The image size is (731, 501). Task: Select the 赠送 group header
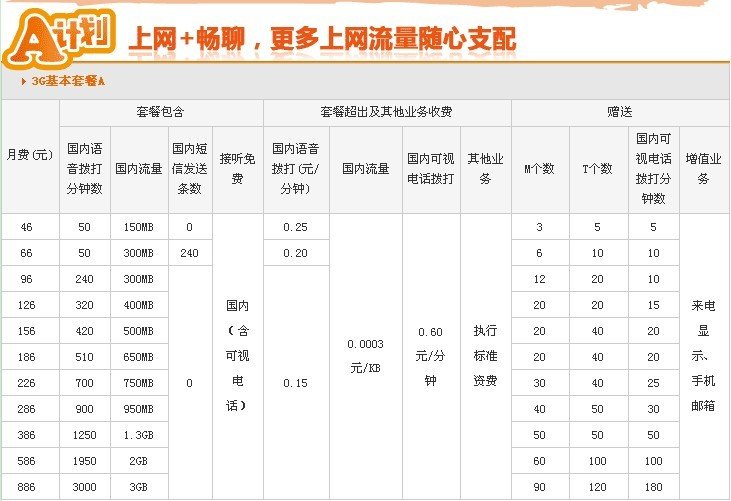click(x=620, y=112)
